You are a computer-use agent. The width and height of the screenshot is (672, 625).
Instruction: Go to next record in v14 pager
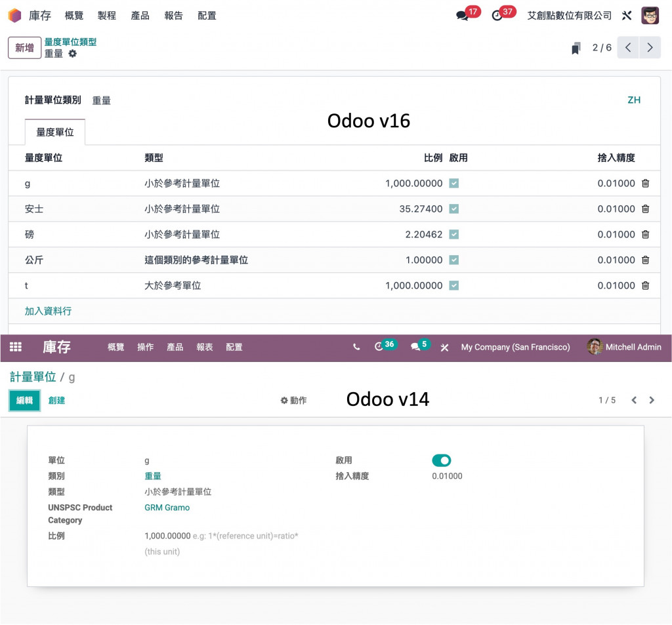[x=652, y=400]
